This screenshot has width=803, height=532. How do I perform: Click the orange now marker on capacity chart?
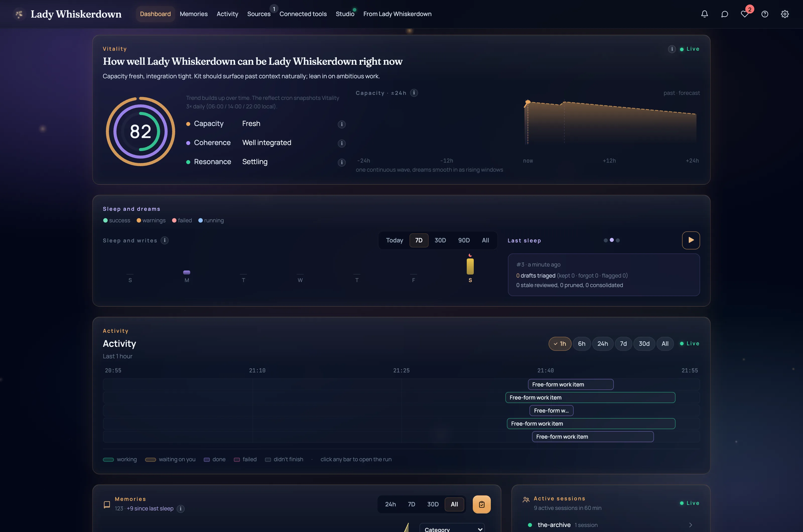pyautogui.click(x=527, y=102)
